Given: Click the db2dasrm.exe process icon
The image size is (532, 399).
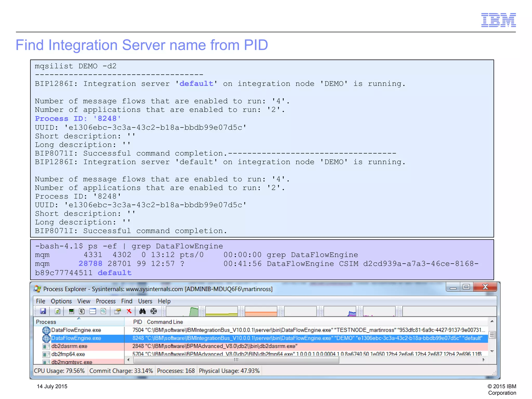Looking at the screenshot, I should click(x=46, y=346).
